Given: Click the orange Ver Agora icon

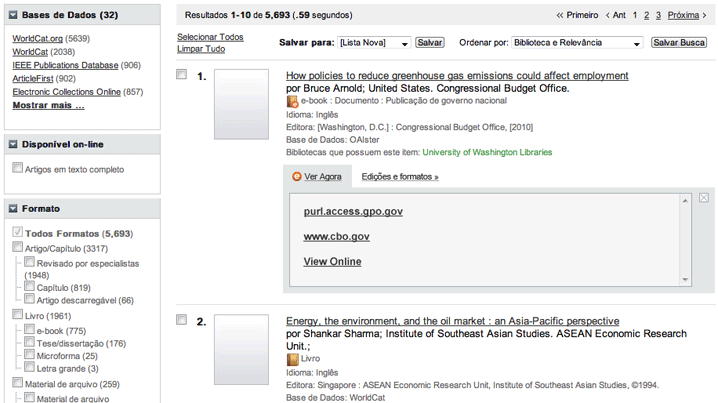Looking at the screenshot, I should coord(296,177).
